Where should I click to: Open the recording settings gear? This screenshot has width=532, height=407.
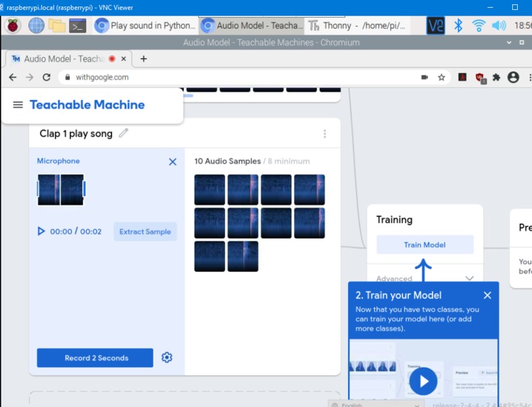point(167,357)
